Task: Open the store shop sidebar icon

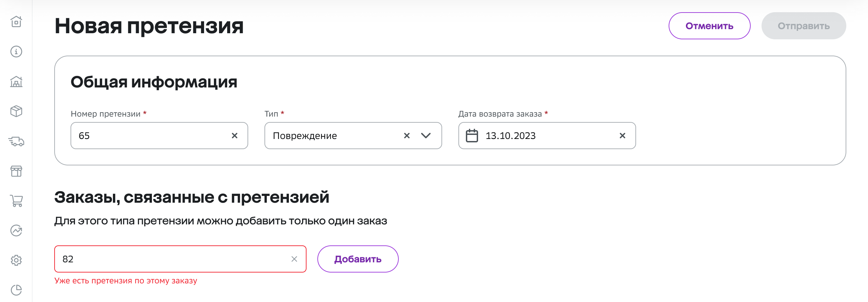Action: click(x=16, y=171)
